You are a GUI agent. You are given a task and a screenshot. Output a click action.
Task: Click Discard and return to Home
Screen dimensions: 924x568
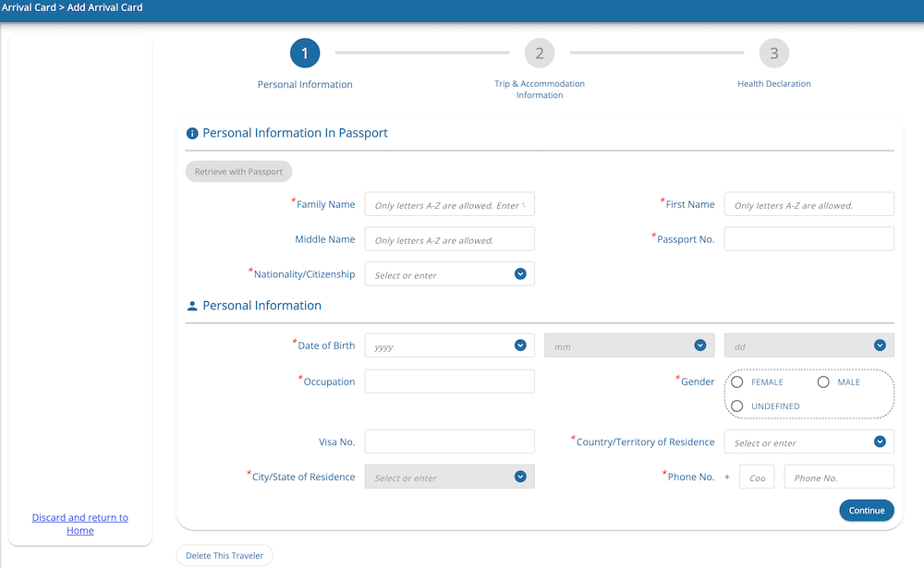79,524
